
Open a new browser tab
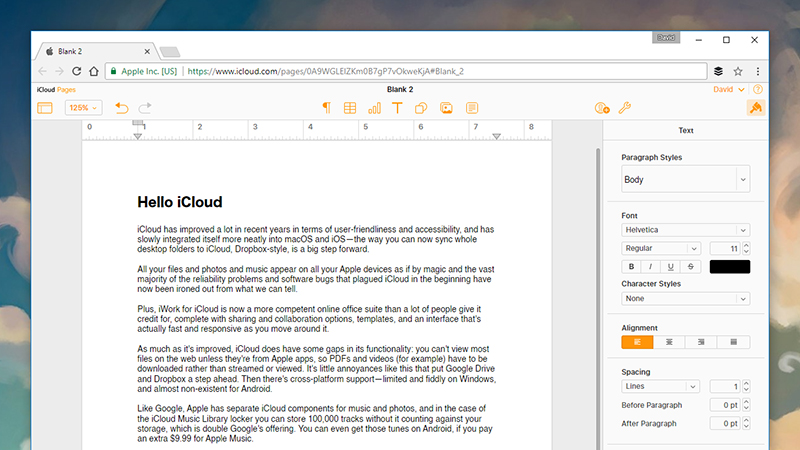point(169,52)
